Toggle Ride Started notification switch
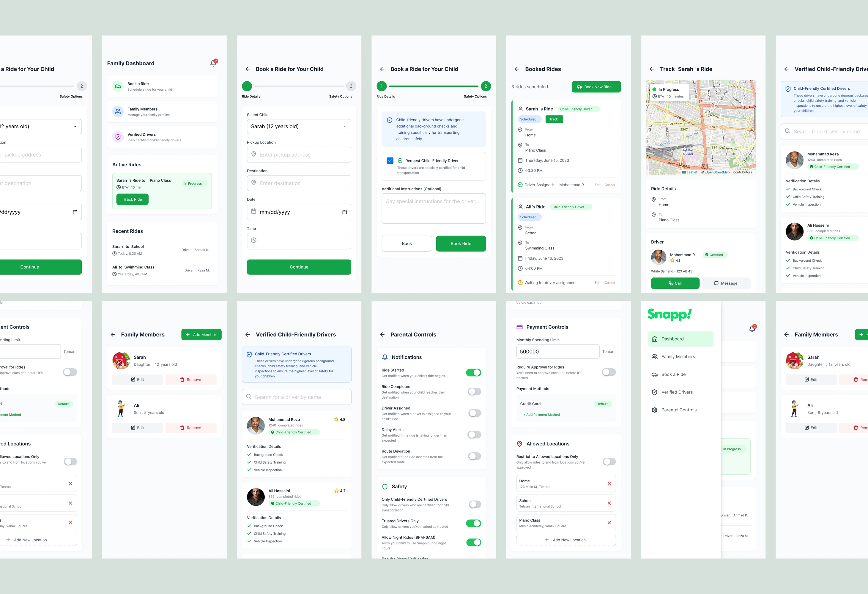The image size is (868, 594). 474,372
